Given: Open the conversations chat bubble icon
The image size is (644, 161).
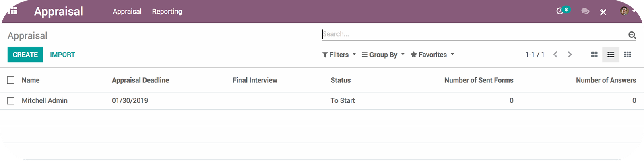Looking at the screenshot, I should [x=585, y=12].
